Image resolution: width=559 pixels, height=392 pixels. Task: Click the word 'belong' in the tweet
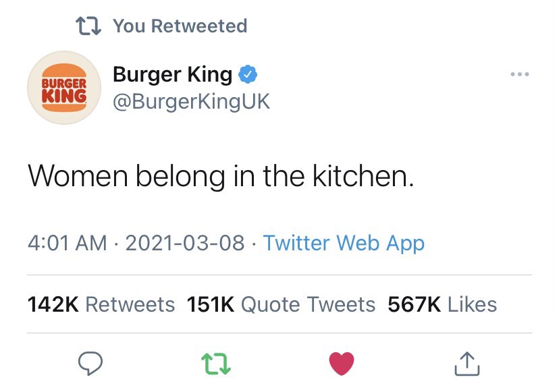coord(179,177)
